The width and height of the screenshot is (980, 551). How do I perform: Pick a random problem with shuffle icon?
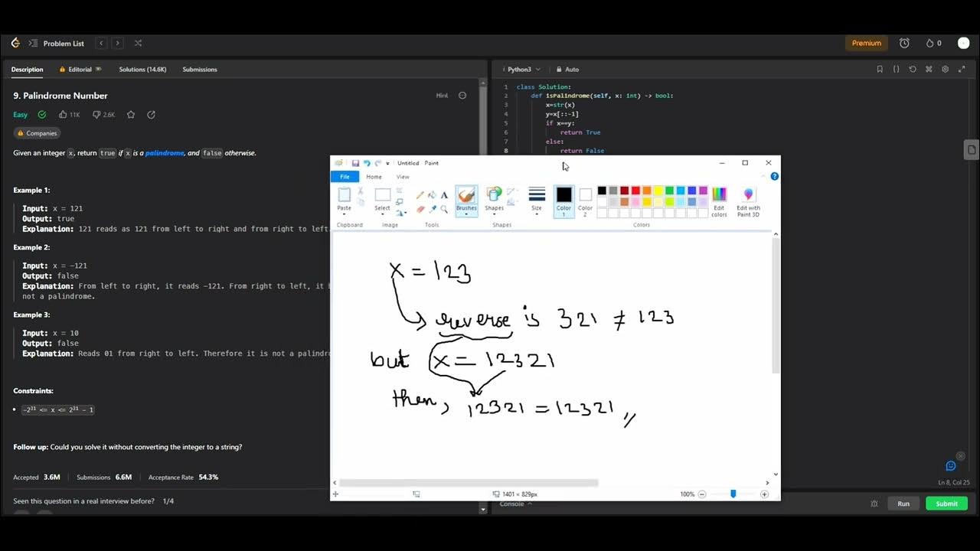pos(138,44)
